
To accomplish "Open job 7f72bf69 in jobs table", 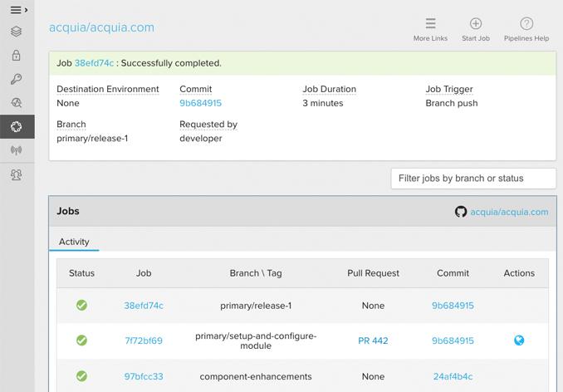I will pos(144,341).
